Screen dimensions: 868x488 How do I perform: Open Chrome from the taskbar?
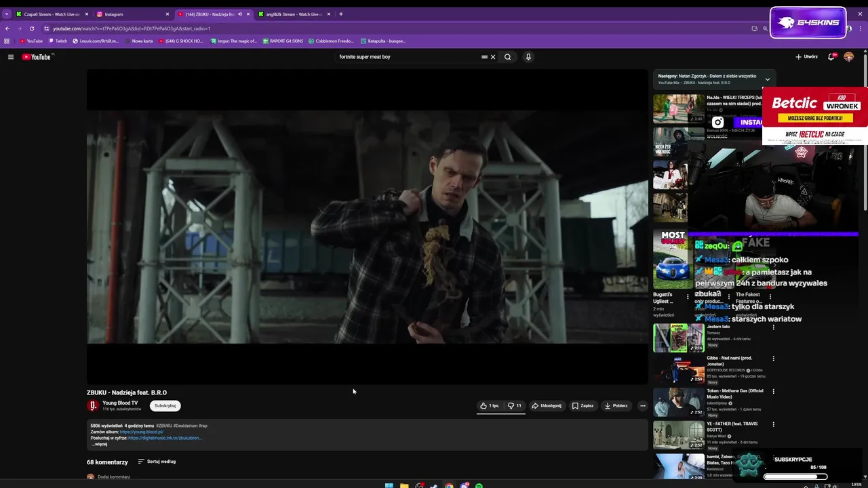point(449,485)
